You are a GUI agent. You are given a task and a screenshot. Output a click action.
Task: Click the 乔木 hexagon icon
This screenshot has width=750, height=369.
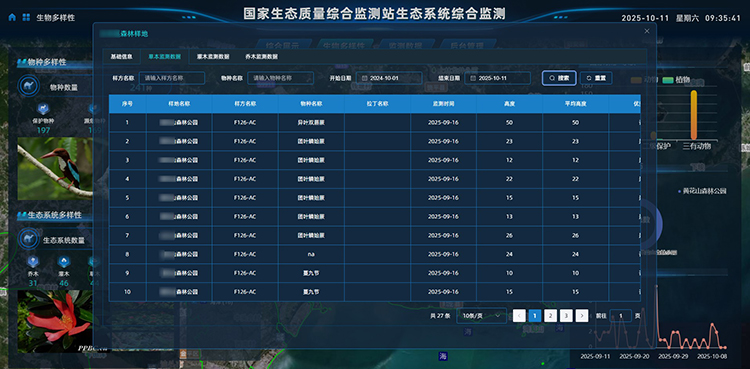coord(33,261)
